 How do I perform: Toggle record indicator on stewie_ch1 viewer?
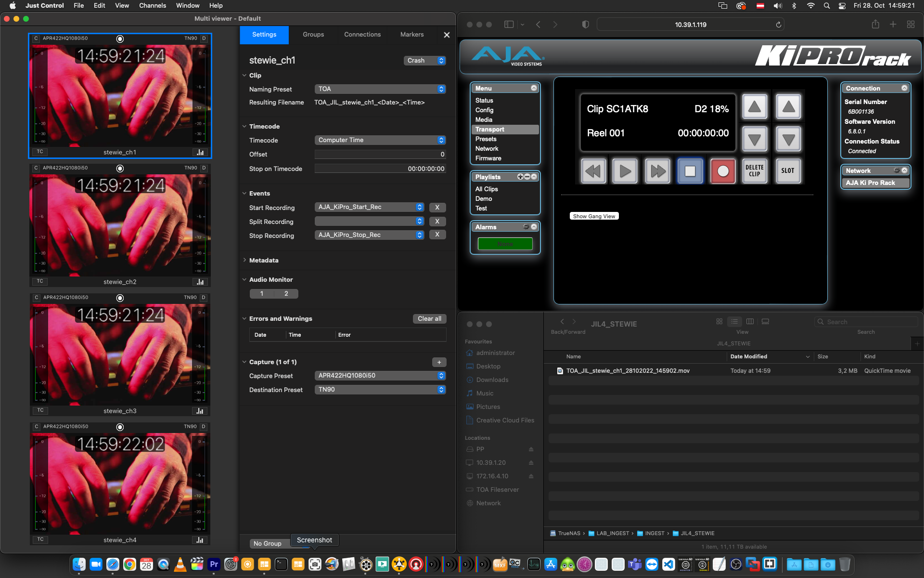(120, 39)
